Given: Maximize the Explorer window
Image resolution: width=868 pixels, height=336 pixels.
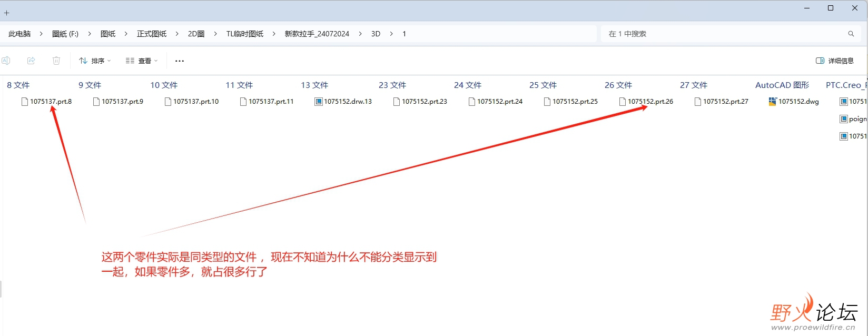Looking at the screenshot, I should (831, 8).
